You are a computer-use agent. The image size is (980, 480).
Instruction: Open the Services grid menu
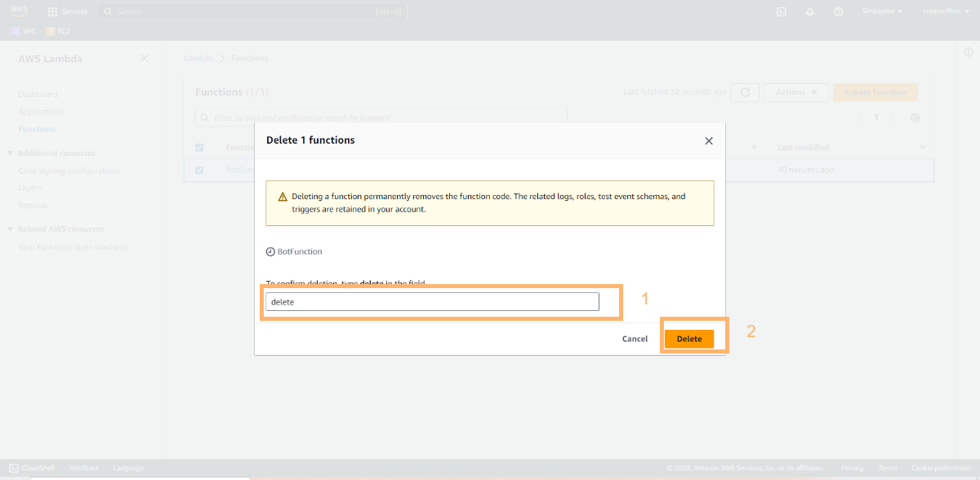click(x=67, y=11)
